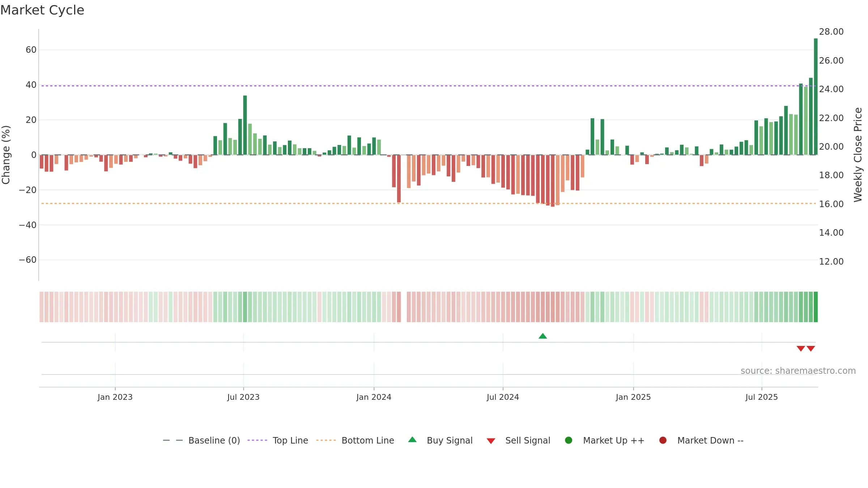Viewport: 868px width, 488px height.
Task: Click the 26.00 price axis label
Action: pos(831,61)
